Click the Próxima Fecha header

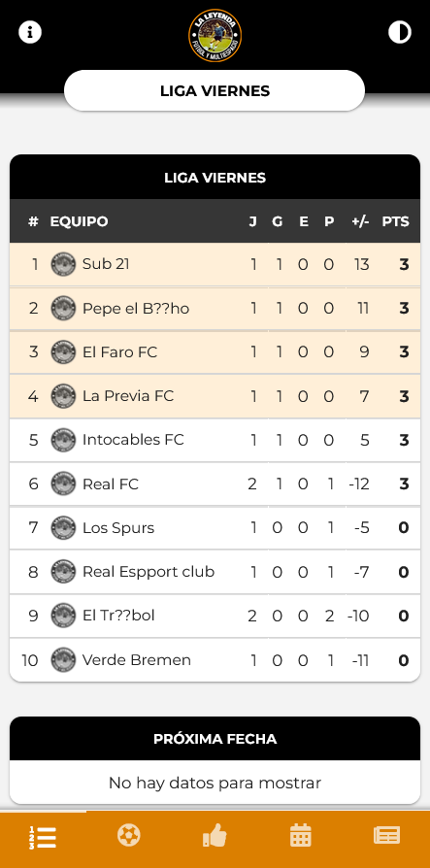(x=215, y=739)
